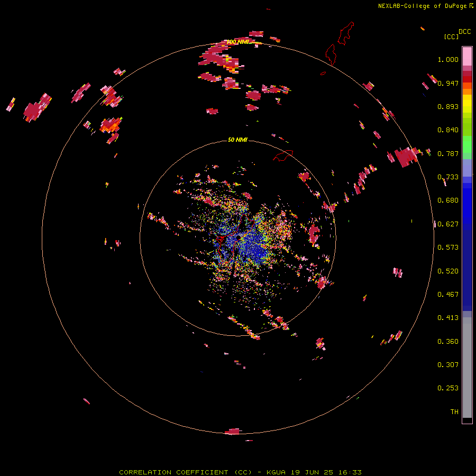Select the 0.840 scale value
Image resolution: width=476 pixels, height=476 pixels.
448,130
